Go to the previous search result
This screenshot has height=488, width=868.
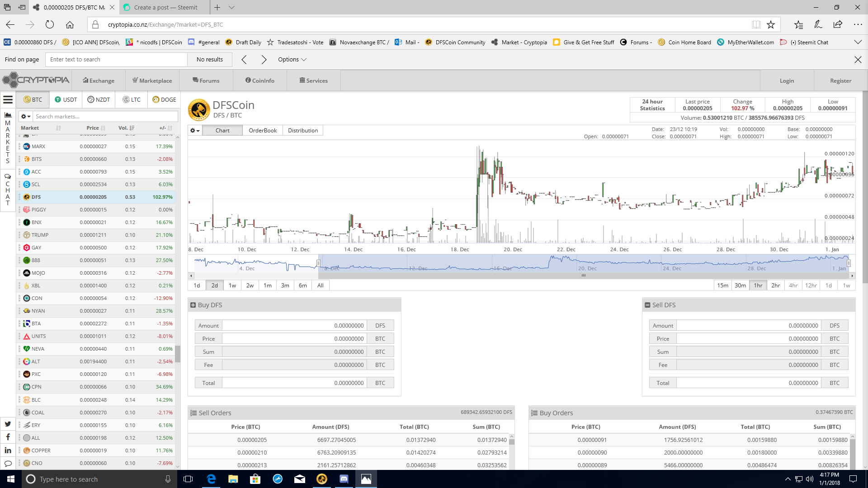coord(244,60)
